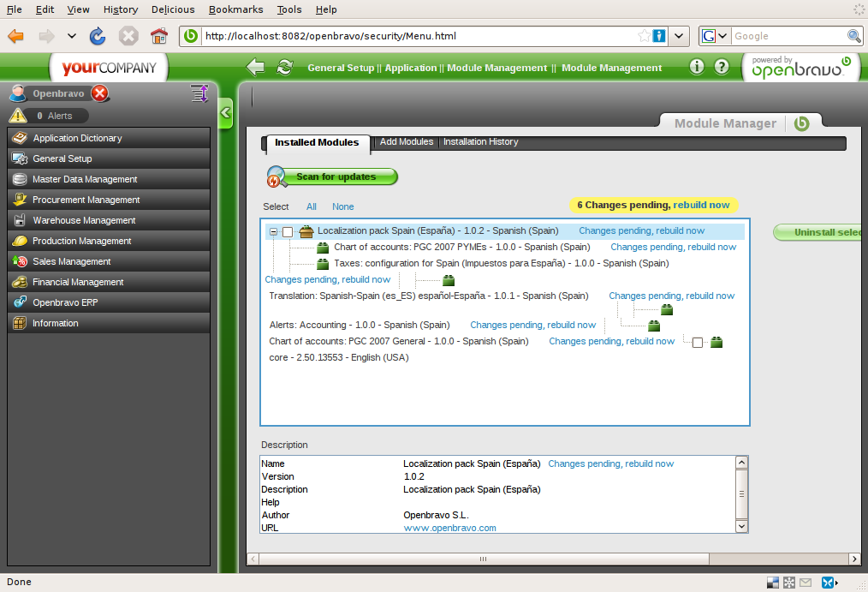Open the File menu
This screenshot has height=592, width=868.
click(15, 9)
